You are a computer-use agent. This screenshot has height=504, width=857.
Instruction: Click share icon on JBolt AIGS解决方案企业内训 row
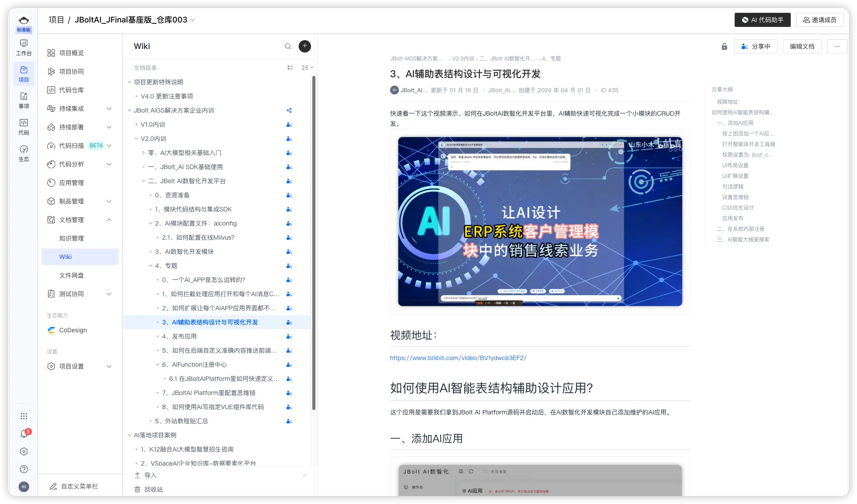[289, 110]
